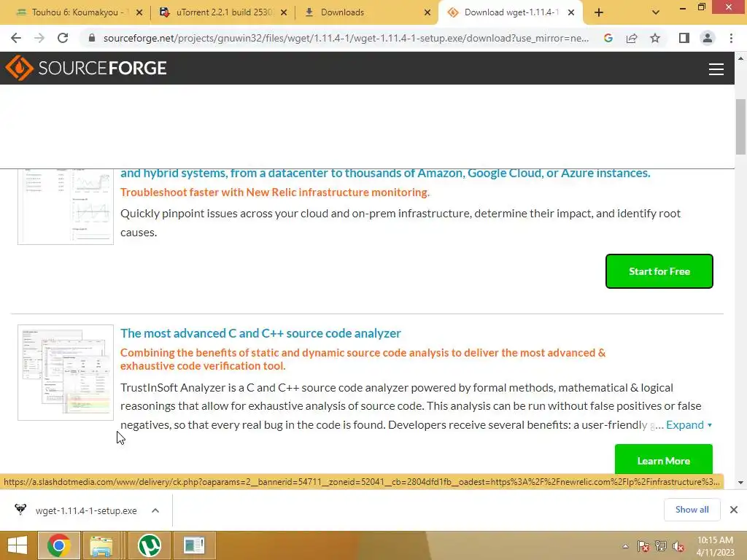This screenshot has height=560, width=747.
Task: Close the Download wget tab
Action: (570, 13)
